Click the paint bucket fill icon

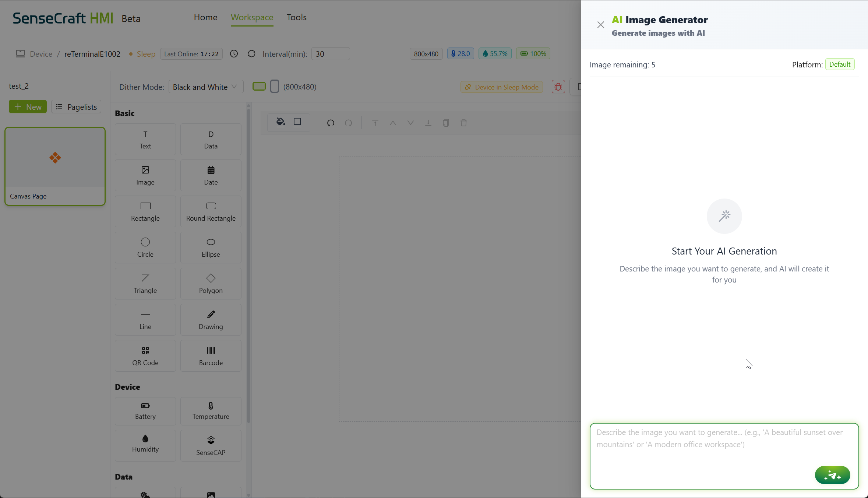coord(280,122)
